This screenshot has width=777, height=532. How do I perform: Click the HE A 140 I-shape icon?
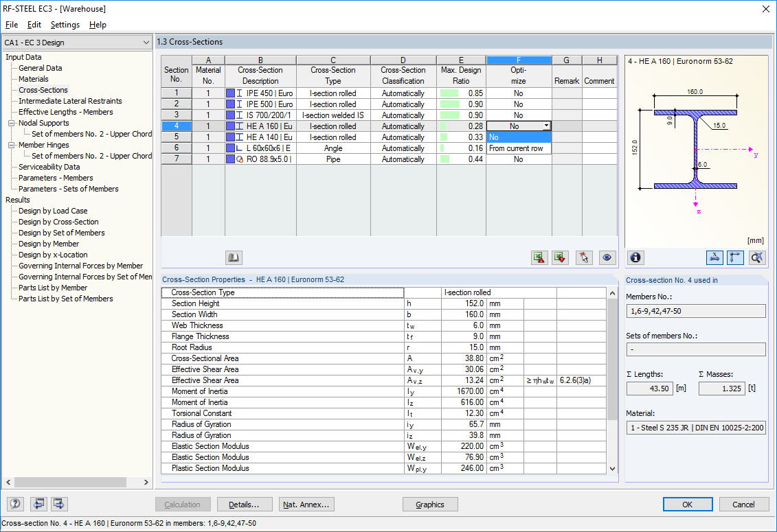click(x=240, y=137)
